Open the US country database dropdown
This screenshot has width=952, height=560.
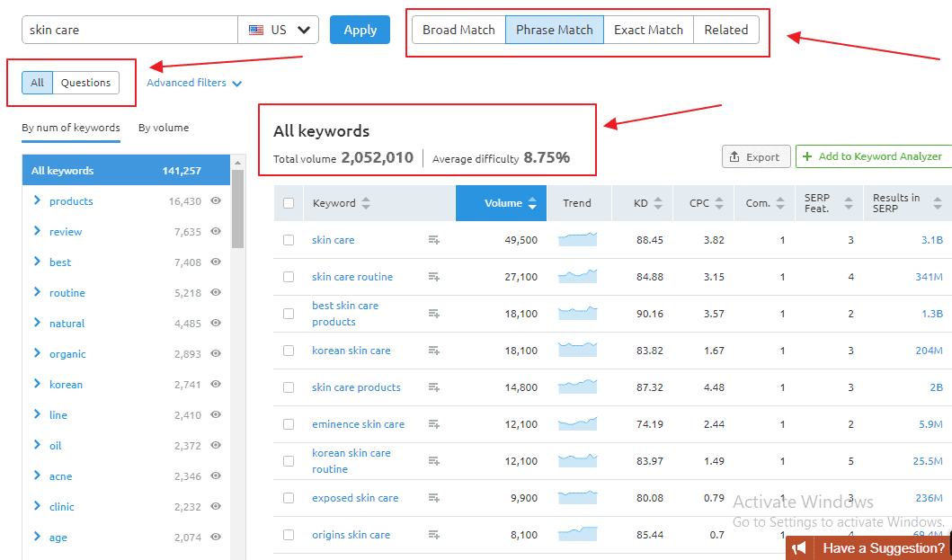coord(279,30)
